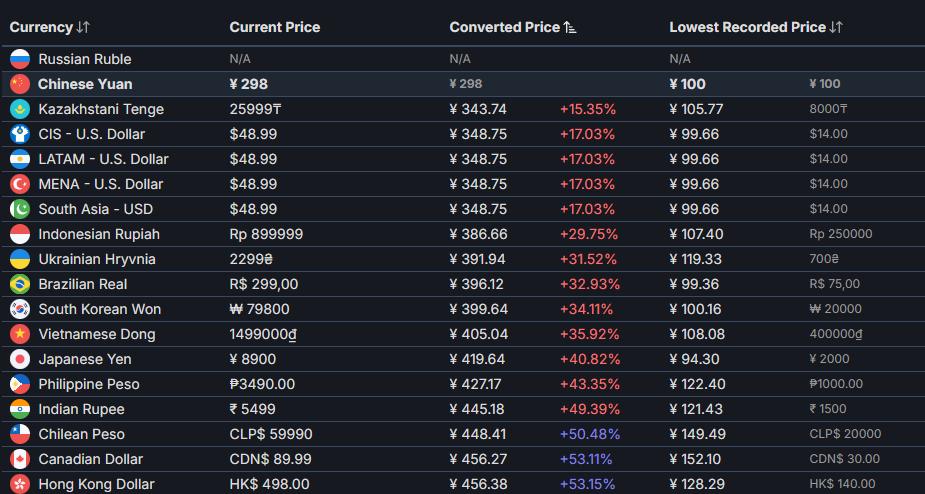Viewport: 925px width, 494px height.
Task: Click the Brazilian Real flag icon
Action: (x=20, y=284)
